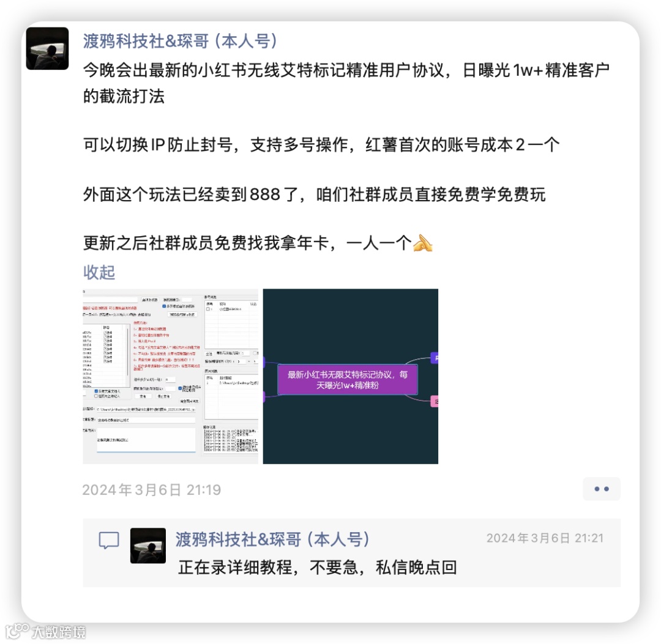Open the commenter name link 渡鸦科技社&琛哥 in reply
661x644 pixels.
click(272, 539)
